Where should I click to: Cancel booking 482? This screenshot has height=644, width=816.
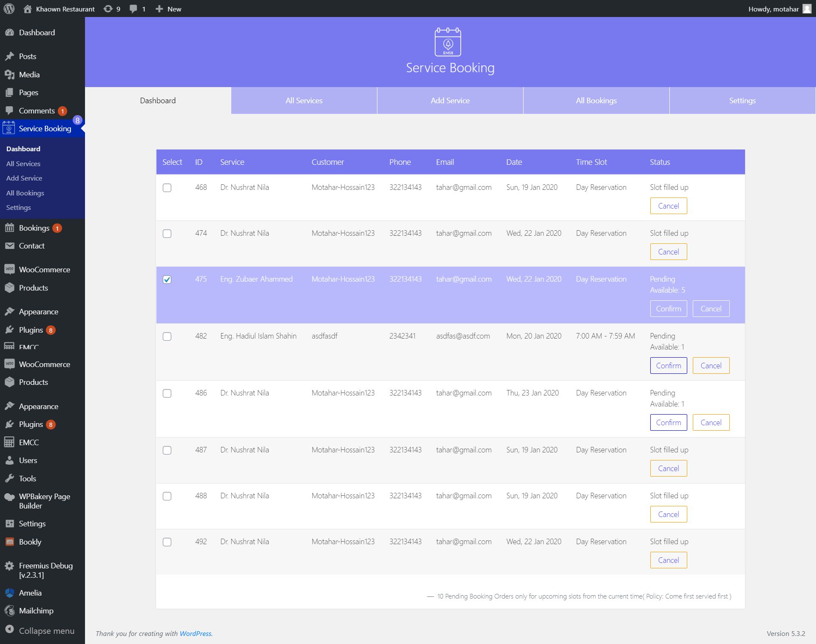711,366
